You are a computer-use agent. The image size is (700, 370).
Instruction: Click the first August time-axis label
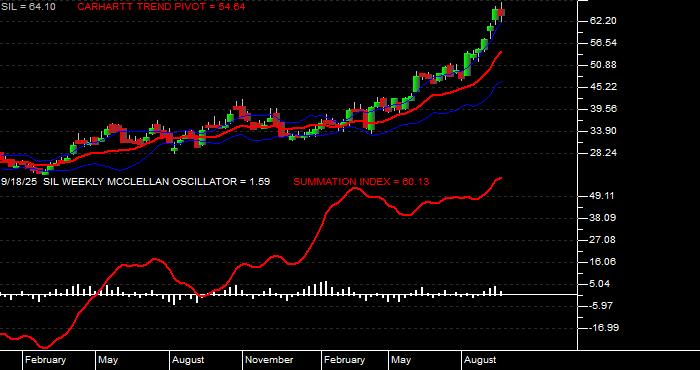click(188, 360)
